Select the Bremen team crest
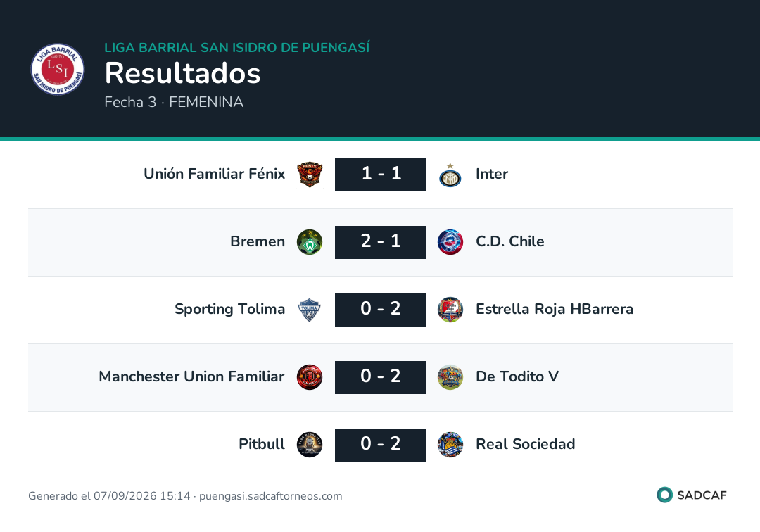 310,242
